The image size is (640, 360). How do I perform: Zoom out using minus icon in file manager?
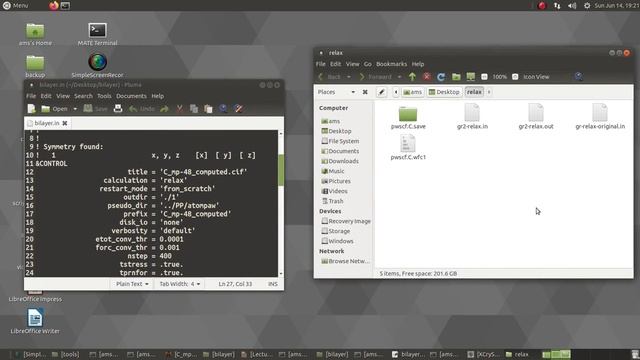click(484, 77)
